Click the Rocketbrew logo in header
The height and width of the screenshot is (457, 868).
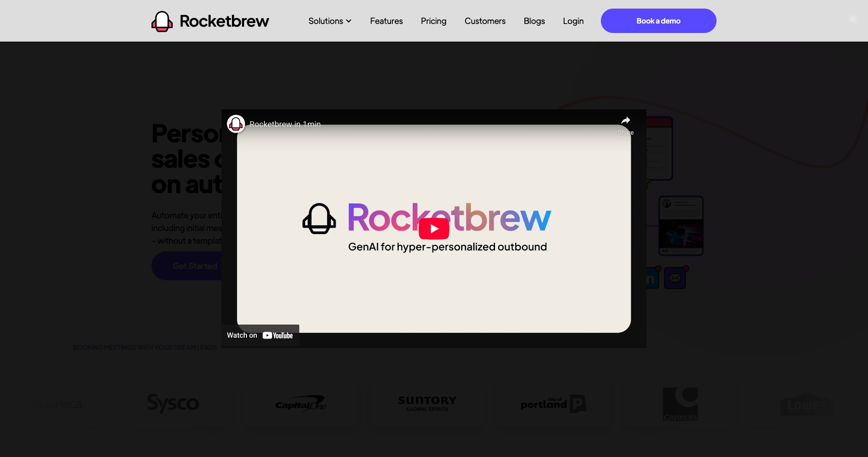210,21
